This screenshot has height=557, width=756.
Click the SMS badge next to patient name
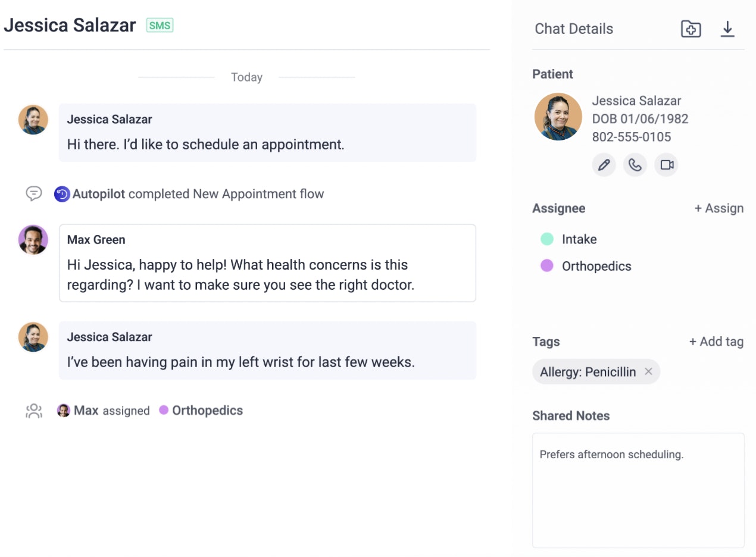(x=160, y=26)
